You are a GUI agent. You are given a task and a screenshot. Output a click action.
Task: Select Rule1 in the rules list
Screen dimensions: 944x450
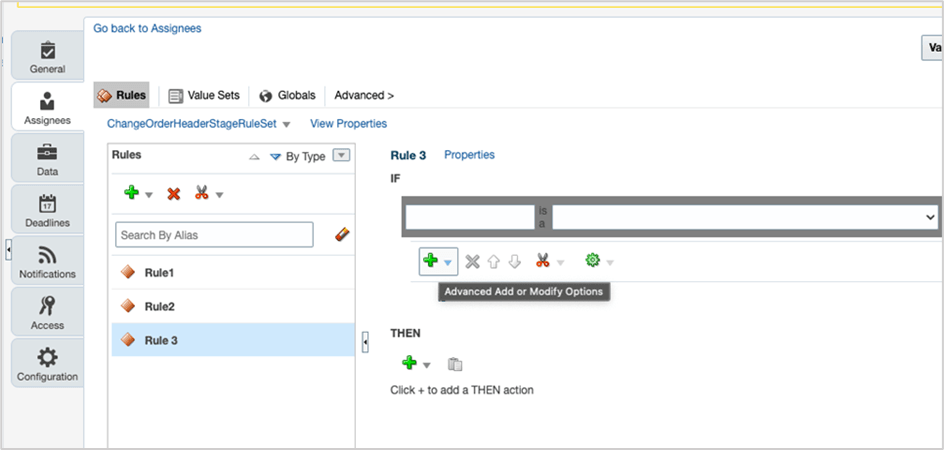[x=233, y=272]
